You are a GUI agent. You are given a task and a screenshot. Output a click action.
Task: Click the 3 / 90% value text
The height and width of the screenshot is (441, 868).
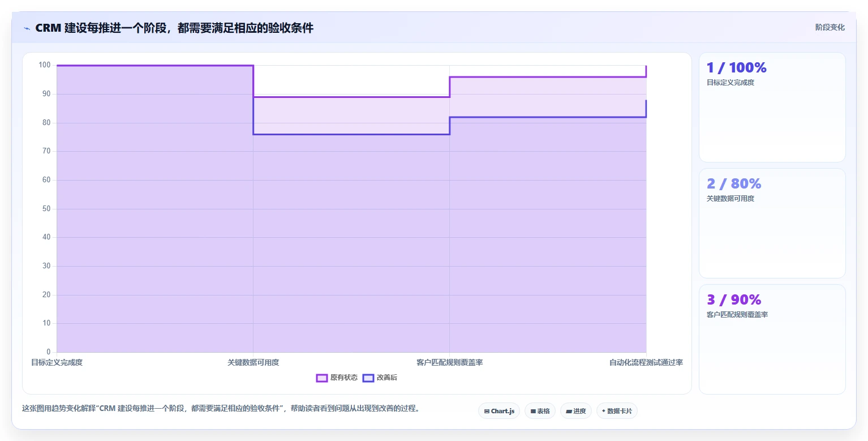734,299
